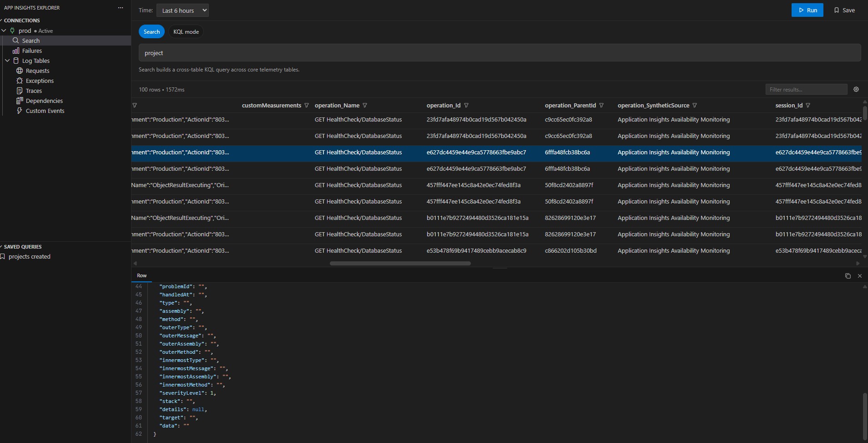Screen dimensions: 868x443
Task: Collapse the prod connection node
Action: coord(4,31)
